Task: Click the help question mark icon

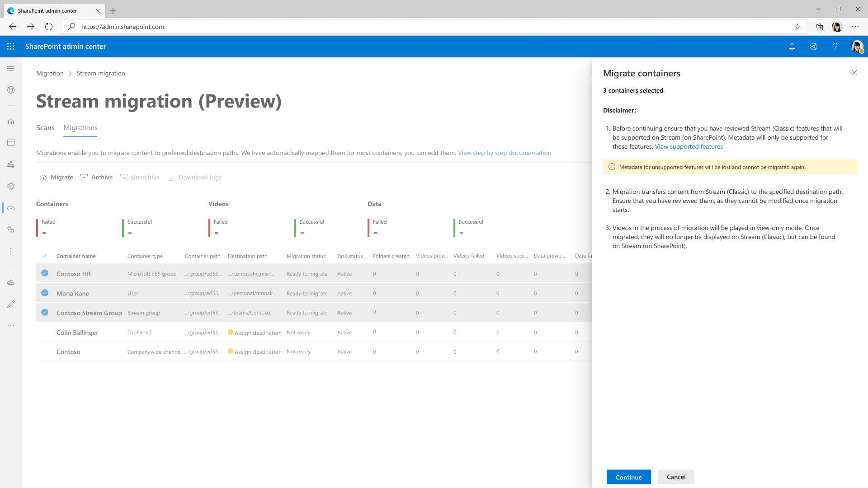Action: point(835,47)
